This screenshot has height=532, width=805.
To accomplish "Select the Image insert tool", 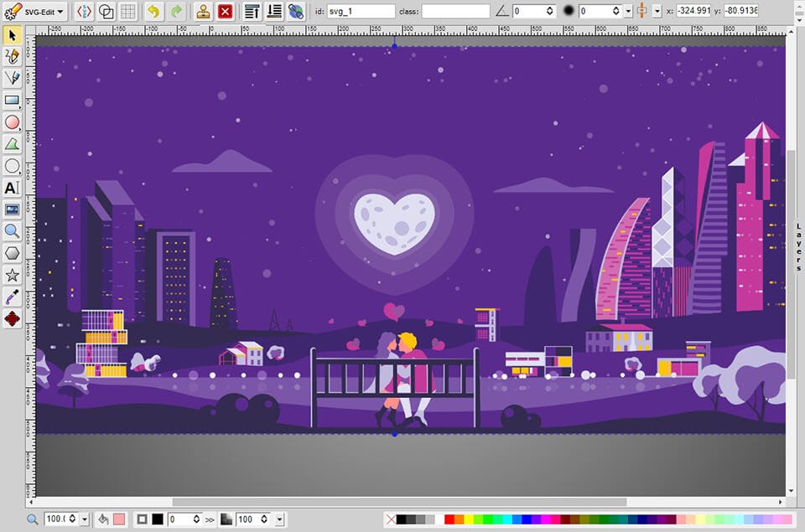I will point(12,209).
